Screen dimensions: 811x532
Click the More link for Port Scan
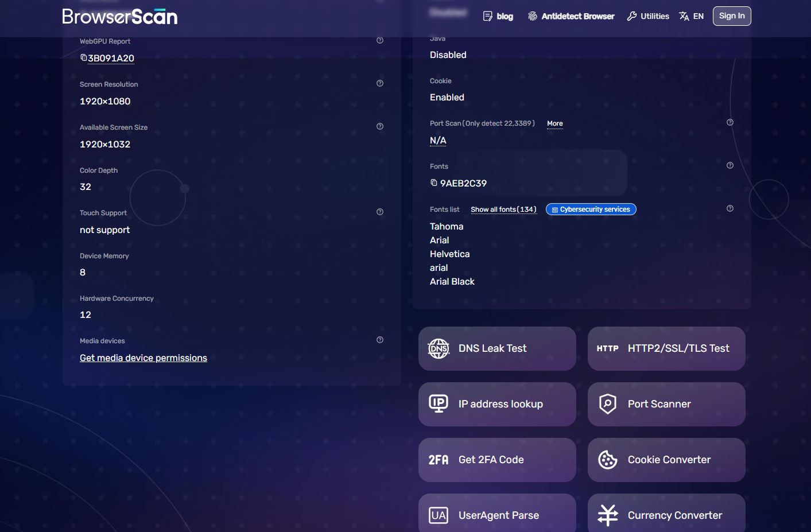(555, 123)
